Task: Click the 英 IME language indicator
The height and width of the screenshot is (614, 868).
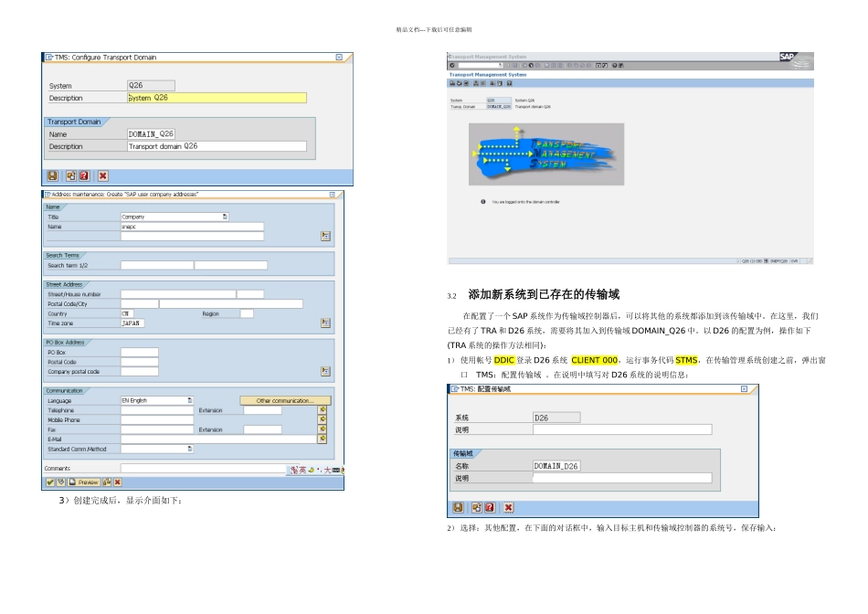Action: [302, 470]
